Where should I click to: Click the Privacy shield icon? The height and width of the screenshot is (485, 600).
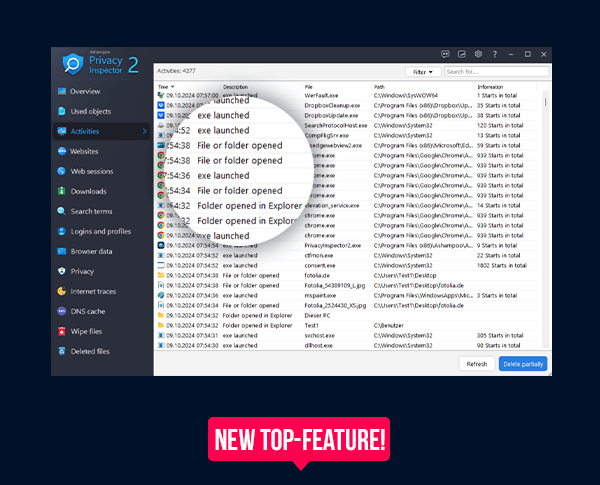[x=62, y=271]
